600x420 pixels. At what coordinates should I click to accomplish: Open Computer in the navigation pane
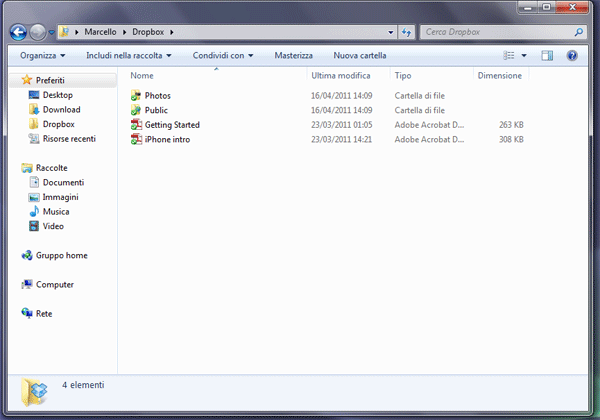coord(55,285)
